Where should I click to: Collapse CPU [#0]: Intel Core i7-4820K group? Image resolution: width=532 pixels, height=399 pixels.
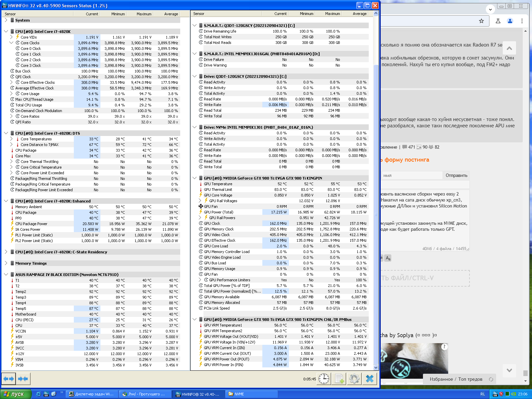6,32
